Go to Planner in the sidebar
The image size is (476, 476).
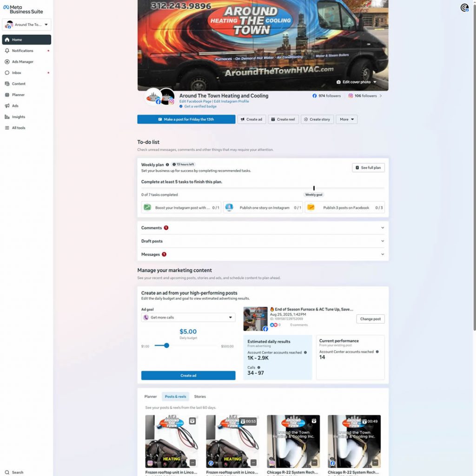(18, 95)
